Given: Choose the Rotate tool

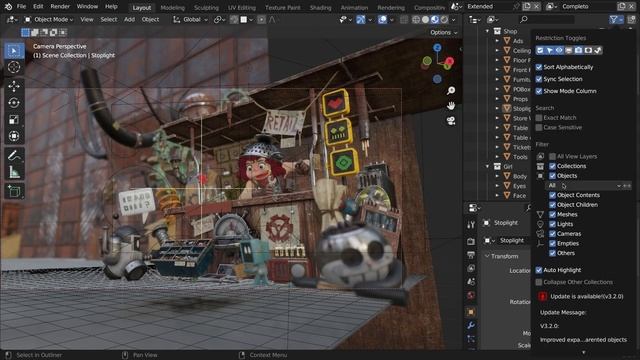Looking at the screenshot, I should [14, 103].
